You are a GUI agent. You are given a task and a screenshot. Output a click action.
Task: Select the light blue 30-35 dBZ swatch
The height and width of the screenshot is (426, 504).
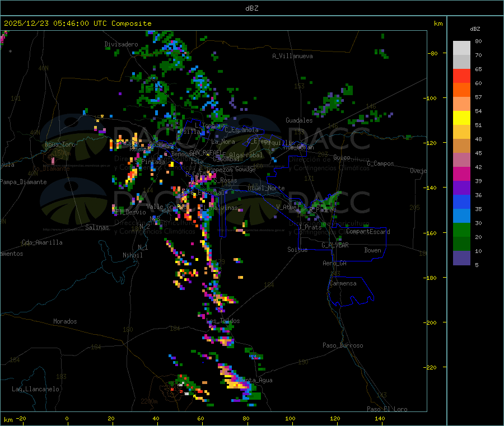pos(461,216)
